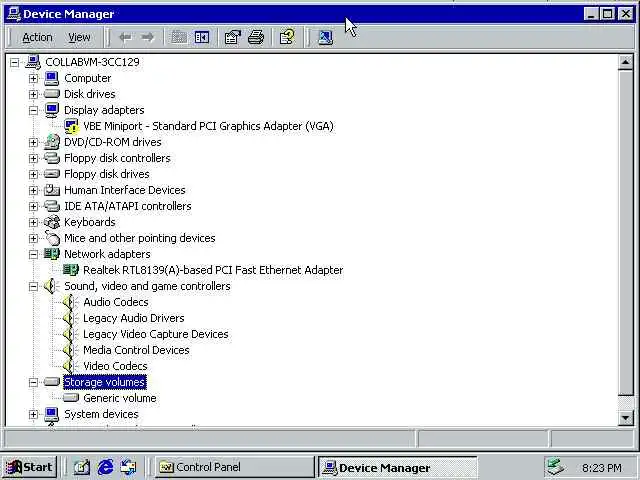The image size is (640, 480).
Task: Click the DVD/CD-ROM drives disc icon
Action: (x=52, y=142)
